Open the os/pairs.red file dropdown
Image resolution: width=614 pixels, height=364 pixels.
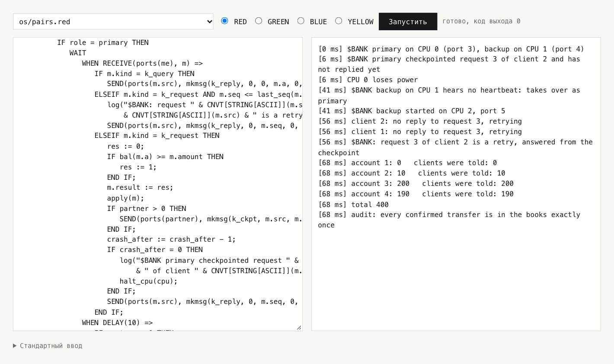113,22
